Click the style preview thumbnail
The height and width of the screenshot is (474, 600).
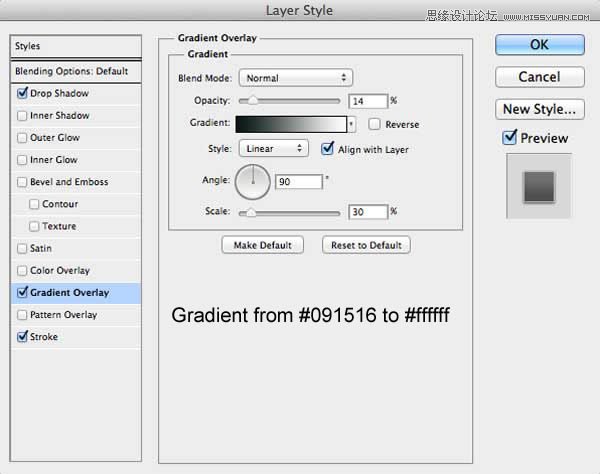click(539, 186)
